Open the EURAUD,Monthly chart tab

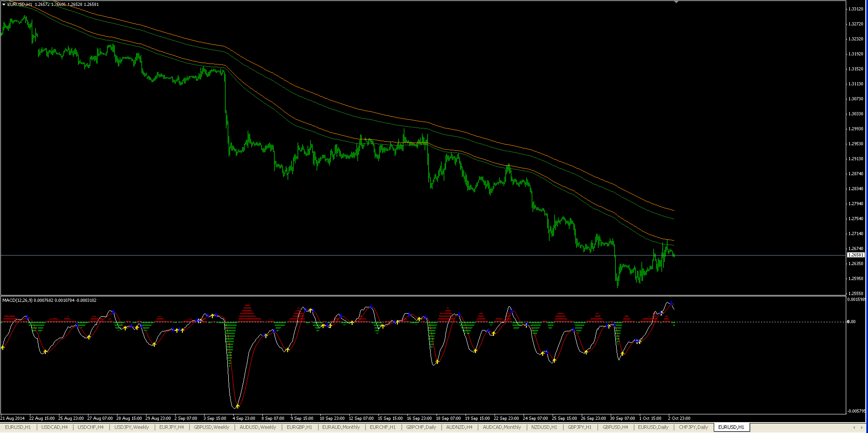tap(341, 427)
